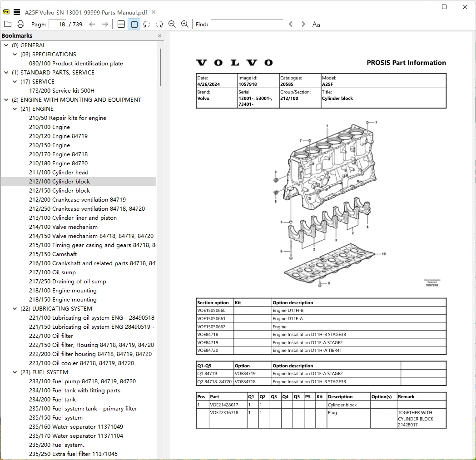Open 235/160 Water separator 11371049
Image resolution: width=476 pixels, height=460 pixels.
coord(76,427)
